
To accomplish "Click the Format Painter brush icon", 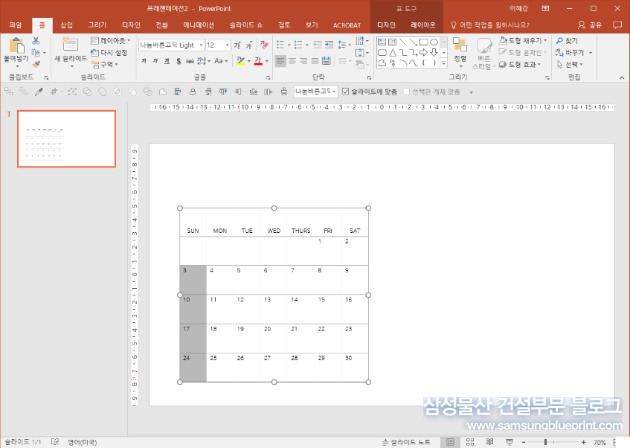I will coord(36,64).
